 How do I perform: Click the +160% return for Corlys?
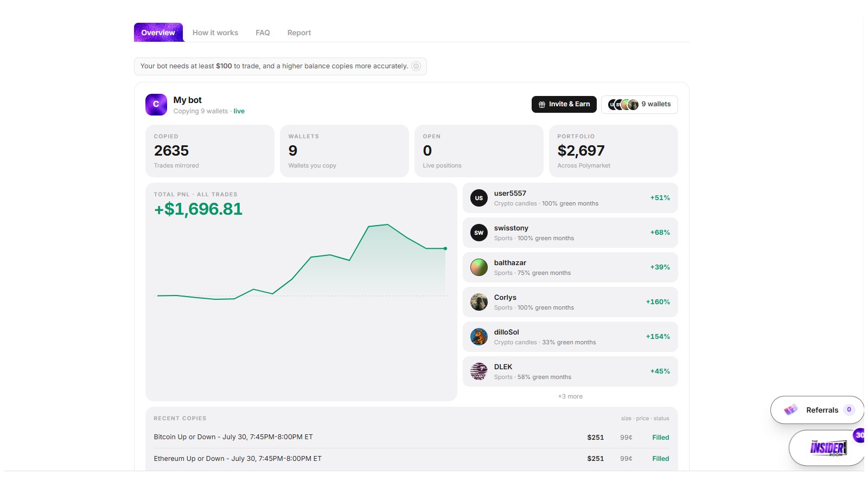point(658,302)
